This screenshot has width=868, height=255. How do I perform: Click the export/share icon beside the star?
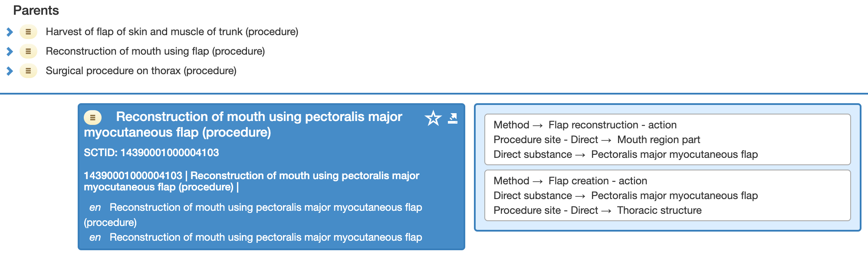click(x=453, y=118)
